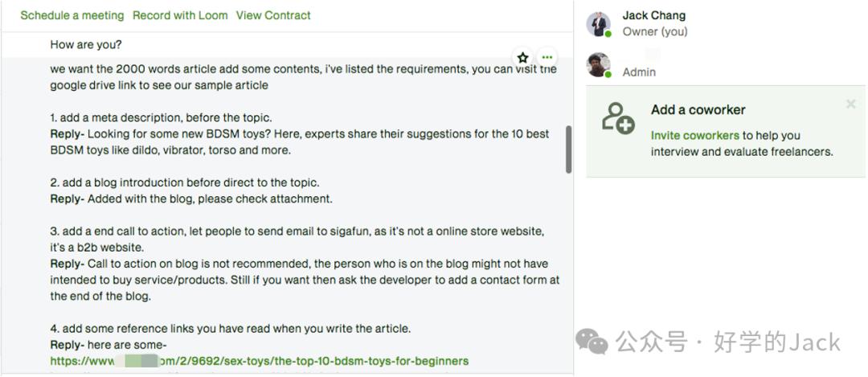The image size is (868, 377).
Task: Dismiss the Add a coworker panel
Action: tap(851, 104)
